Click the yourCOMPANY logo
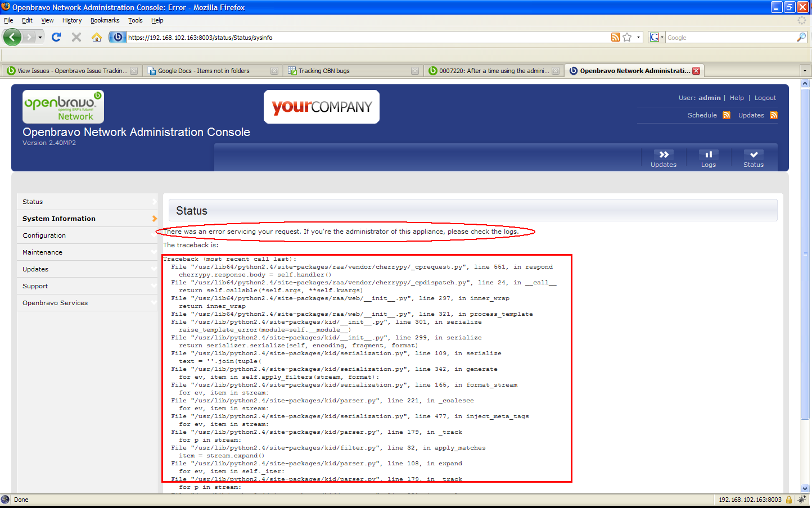Screen dimensions: 812x508 (322, 107)
